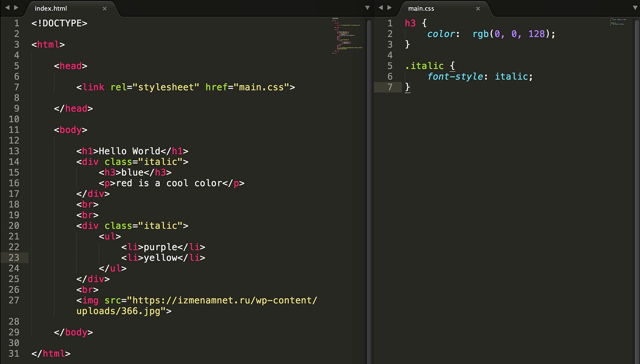Click the back navigation arrow in the right pane
Image resolution: width=640 pixels, height=364 pixels.
click(381, 7)
